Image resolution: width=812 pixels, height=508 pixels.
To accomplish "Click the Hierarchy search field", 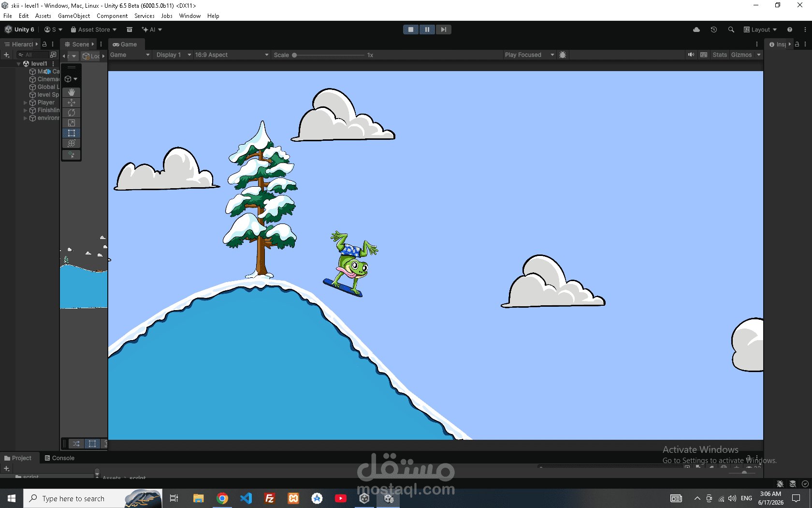I will pos(33,55).
